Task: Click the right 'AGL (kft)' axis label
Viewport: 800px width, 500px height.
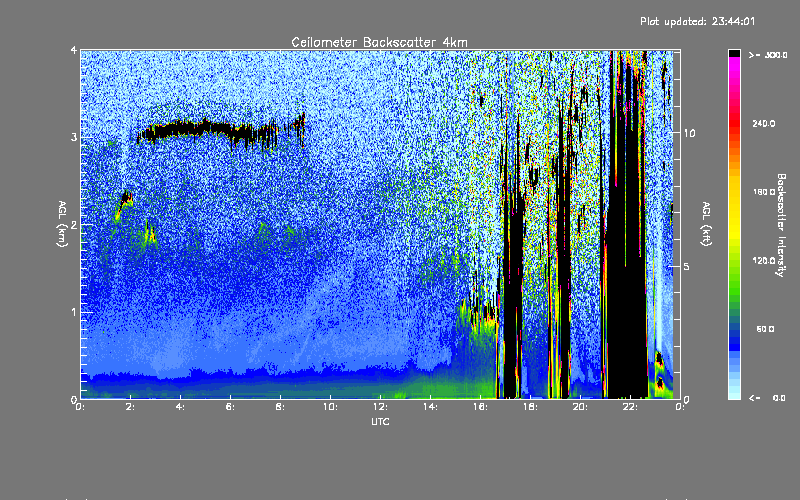Action: [x=706, y=224]
